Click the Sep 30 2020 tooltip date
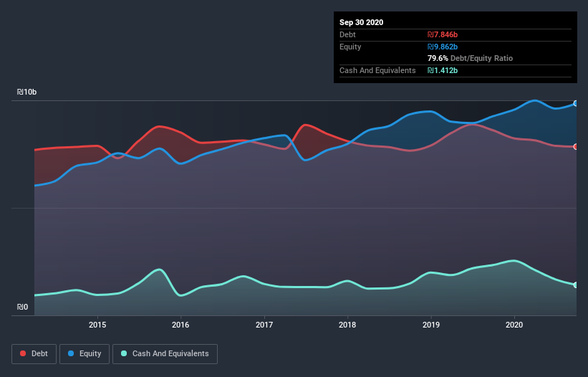The width and height of the screenshot is (588, 377). (361, 22)
